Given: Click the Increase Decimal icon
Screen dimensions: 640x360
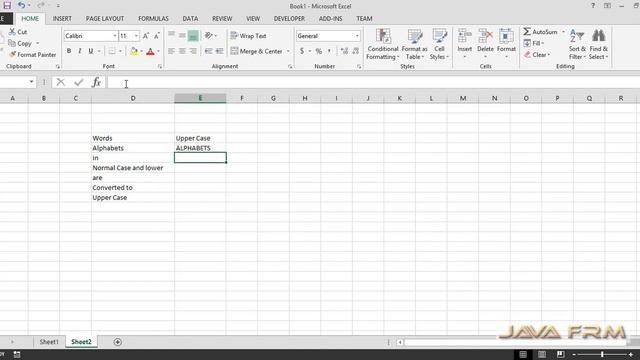Looking at the screenshot, I should click(344, 51).
